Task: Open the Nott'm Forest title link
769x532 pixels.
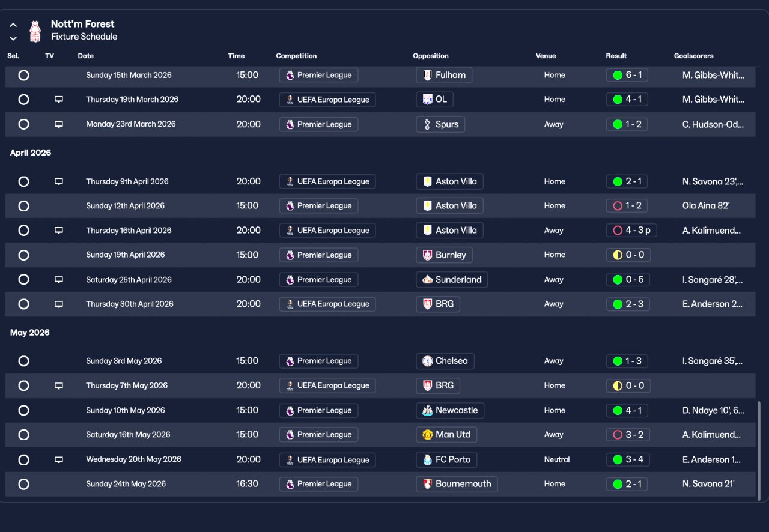Action: [82, 24]
